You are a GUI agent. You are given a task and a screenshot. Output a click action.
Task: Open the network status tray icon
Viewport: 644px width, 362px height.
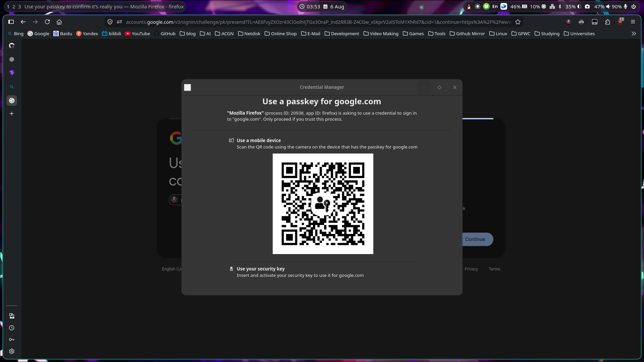point(552,6)
